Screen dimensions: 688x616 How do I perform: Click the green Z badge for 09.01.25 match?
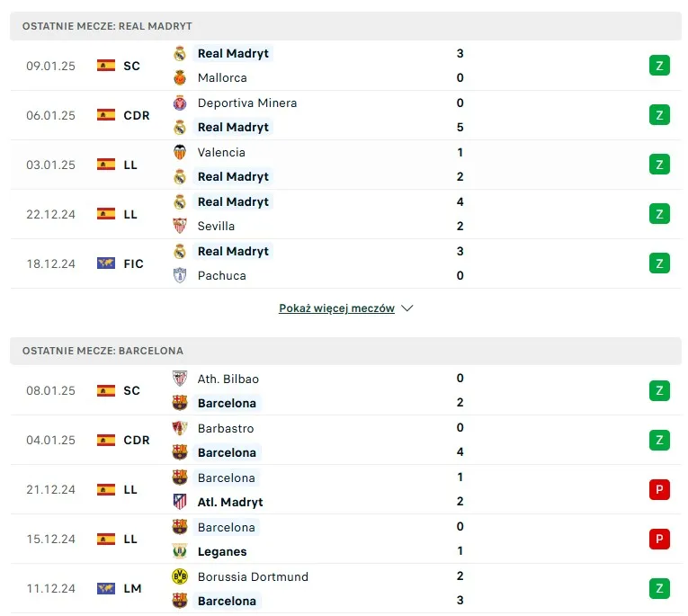pyautogui.click(x=659, y=66)
